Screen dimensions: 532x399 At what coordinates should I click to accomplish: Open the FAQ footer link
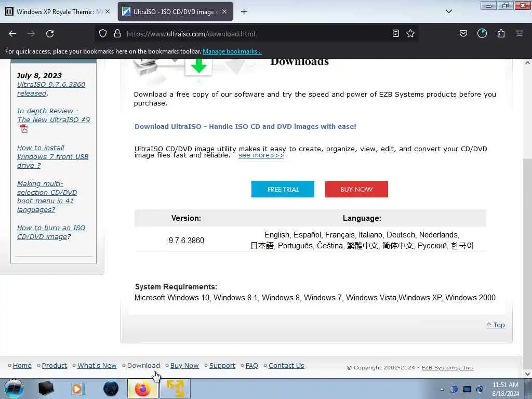[x=252, y=365]
